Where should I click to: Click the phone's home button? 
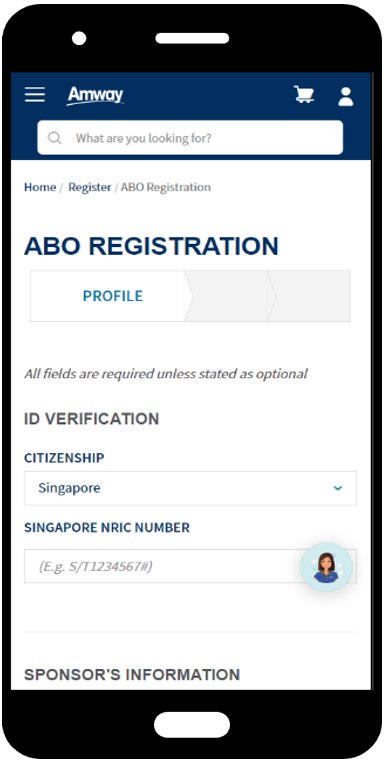point(192,725)
